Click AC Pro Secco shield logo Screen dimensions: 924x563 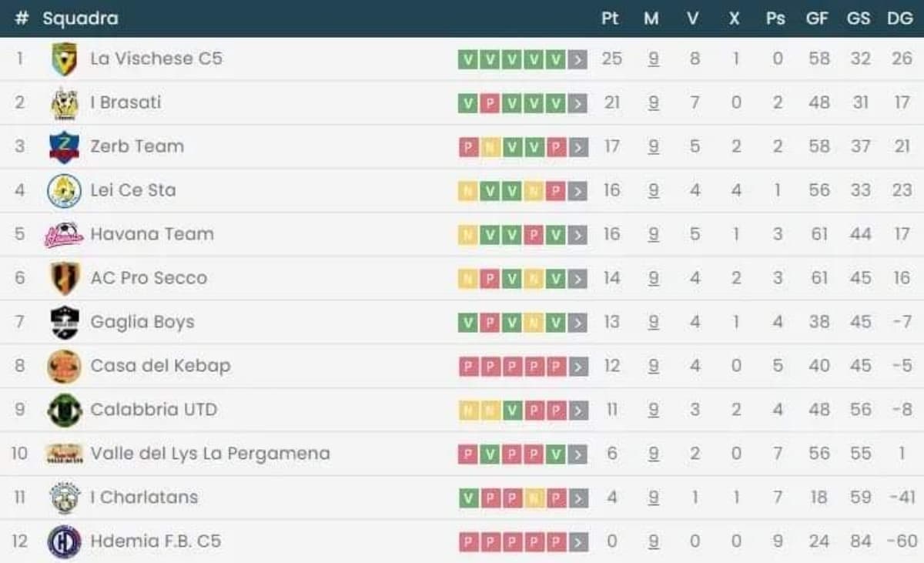click(x=64, y=279)
